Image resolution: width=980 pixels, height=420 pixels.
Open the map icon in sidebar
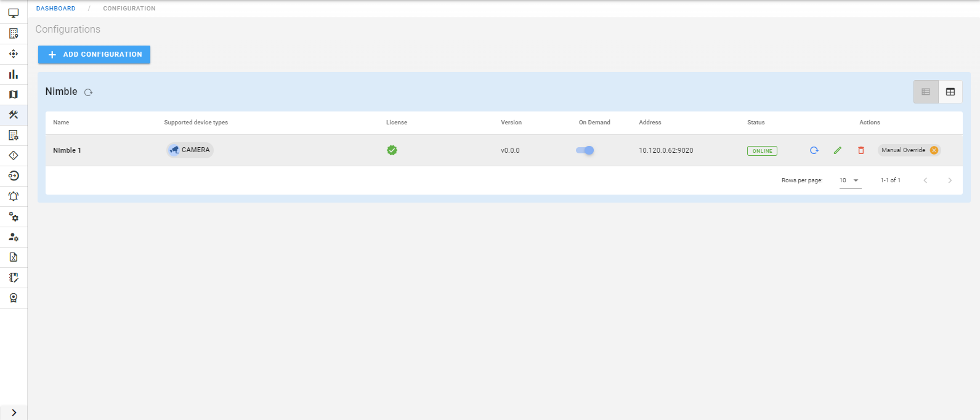coord(14,95)
